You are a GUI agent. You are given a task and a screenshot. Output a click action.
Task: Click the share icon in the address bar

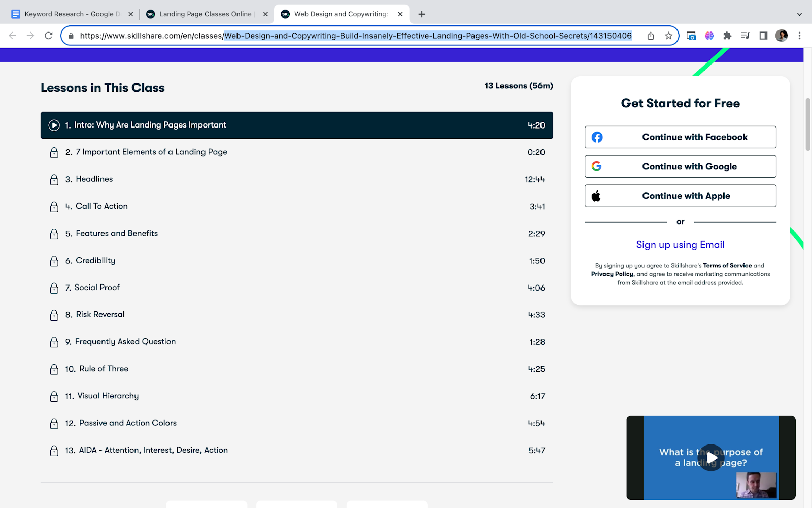pyautogui.click(x=651, y=36)
